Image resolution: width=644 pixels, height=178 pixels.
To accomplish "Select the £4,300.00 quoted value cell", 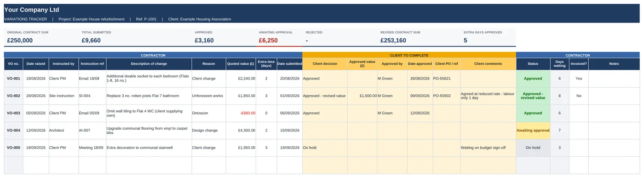I will 241,131.
